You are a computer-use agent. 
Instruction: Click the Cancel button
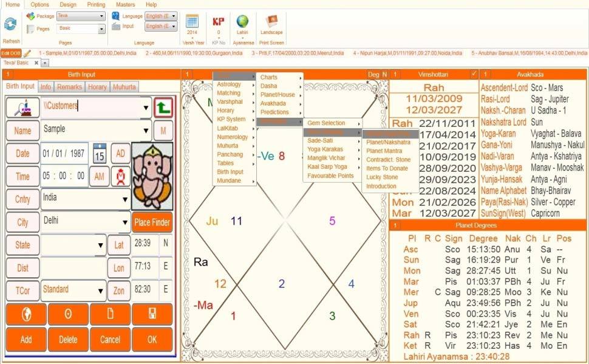[x=110, y=340]
